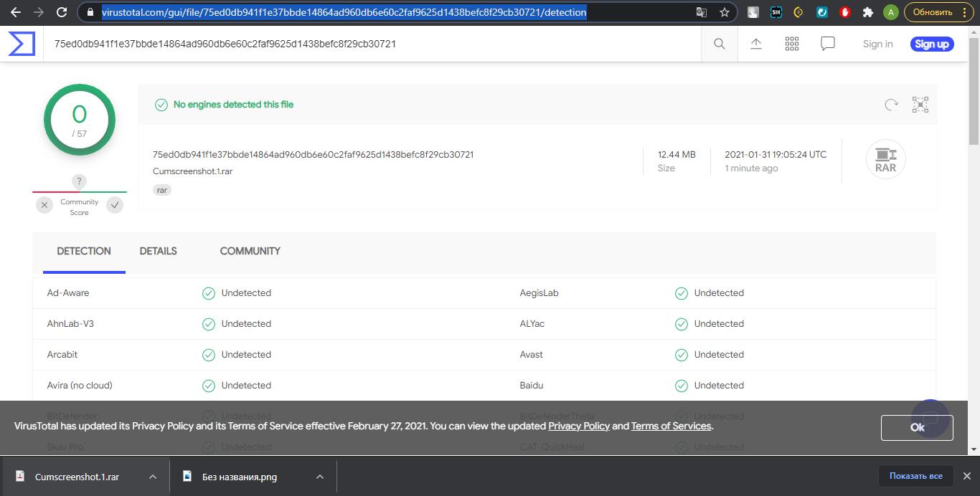Open the COMMUNITY tab

tap(250, 251)
